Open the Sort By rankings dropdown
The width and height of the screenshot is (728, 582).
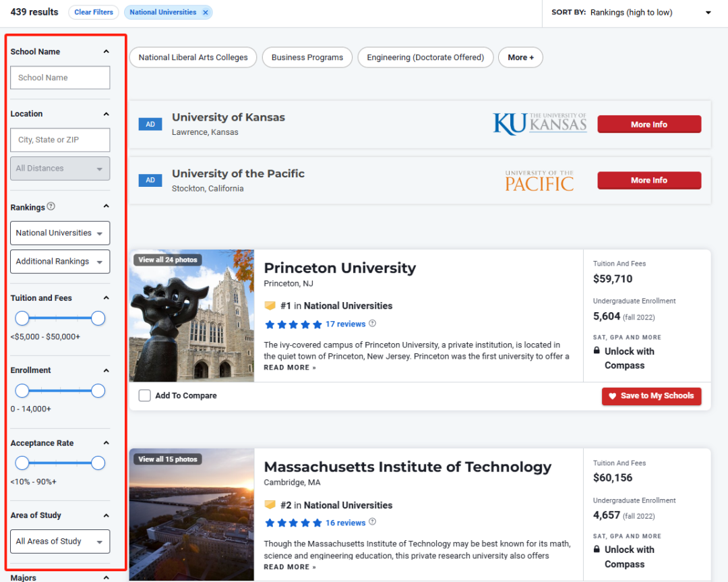point(650,13)
